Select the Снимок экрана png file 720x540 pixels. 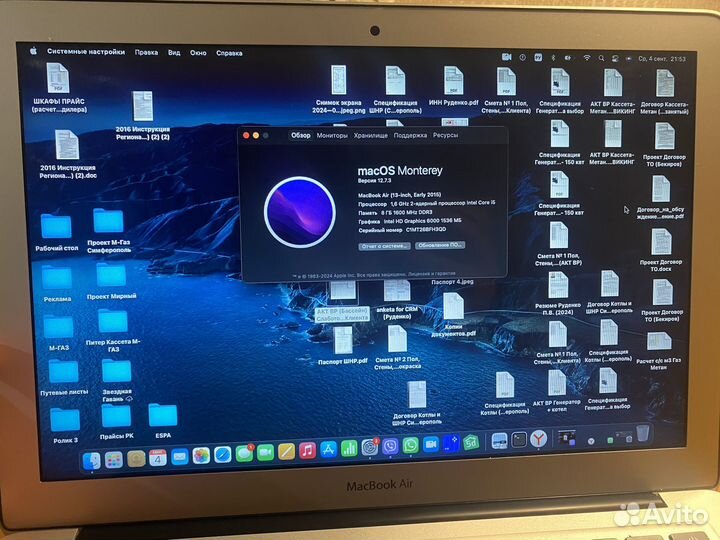pos(339,89)
